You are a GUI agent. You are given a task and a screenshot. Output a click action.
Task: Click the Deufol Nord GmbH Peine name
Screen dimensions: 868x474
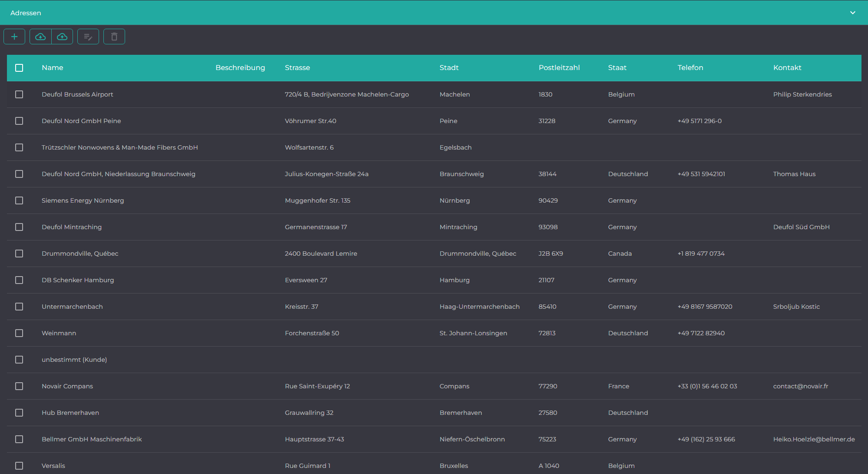[x=81, y=121]
